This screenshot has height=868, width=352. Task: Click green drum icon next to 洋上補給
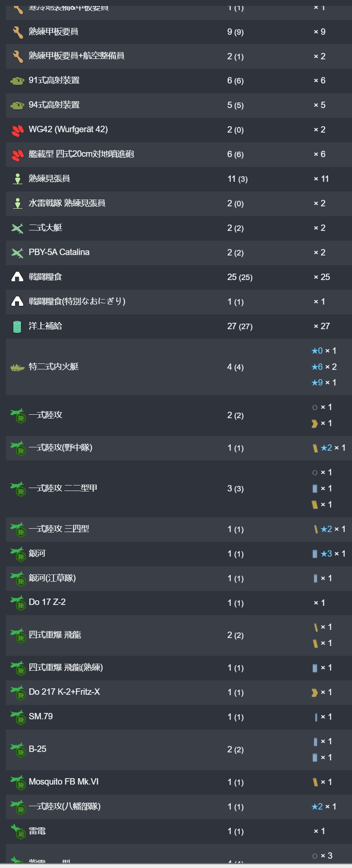[17, 326]
